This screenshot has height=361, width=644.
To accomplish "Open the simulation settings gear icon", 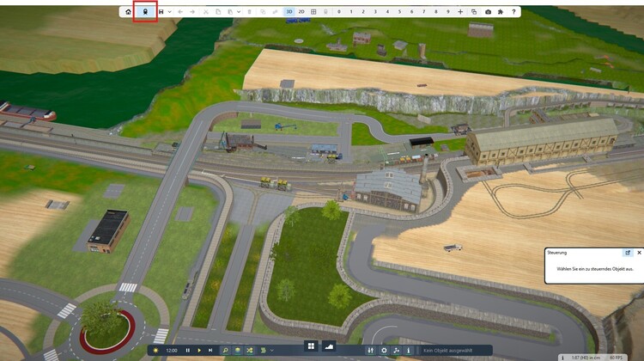I will pos(384,351).
